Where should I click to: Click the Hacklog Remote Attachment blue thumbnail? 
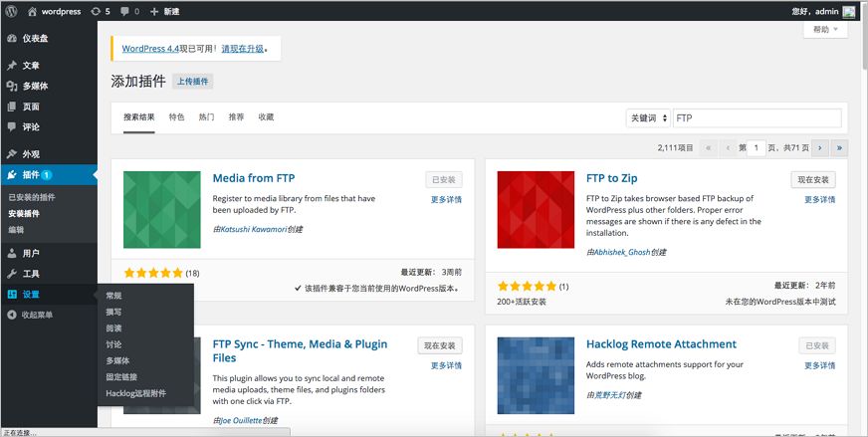pos(536,375)
